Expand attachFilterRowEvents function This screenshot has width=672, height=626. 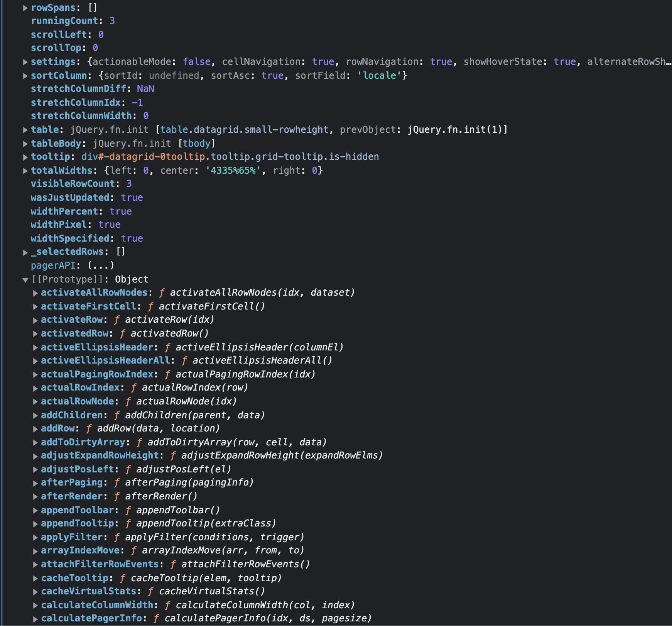point(35,565)
